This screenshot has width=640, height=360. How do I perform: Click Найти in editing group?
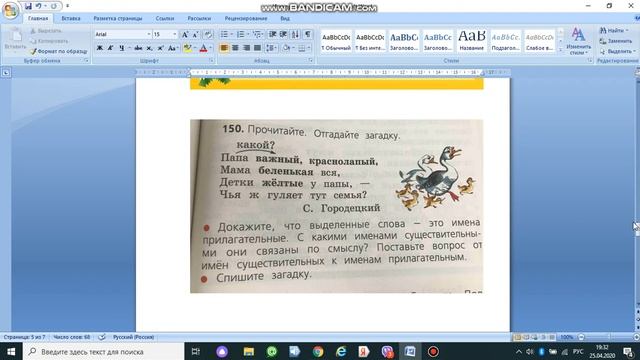coord(614,31)
